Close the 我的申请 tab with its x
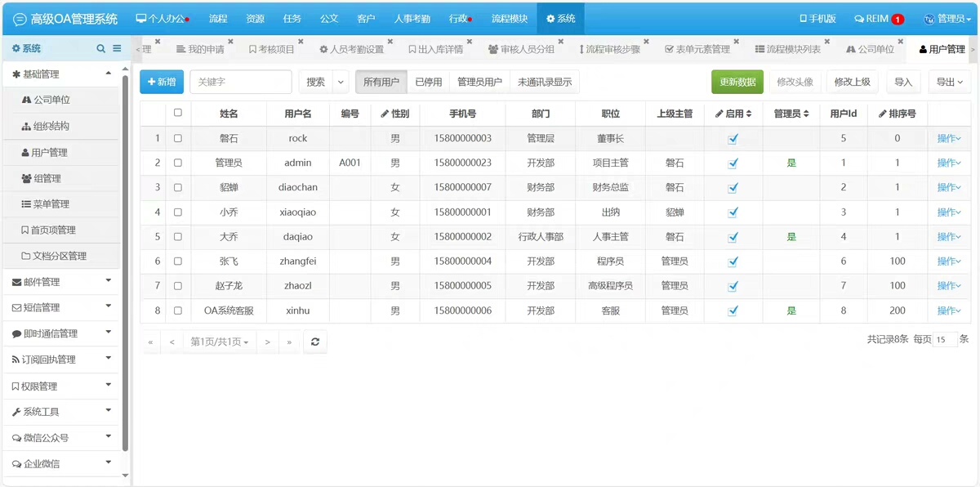 coord(230,41)
